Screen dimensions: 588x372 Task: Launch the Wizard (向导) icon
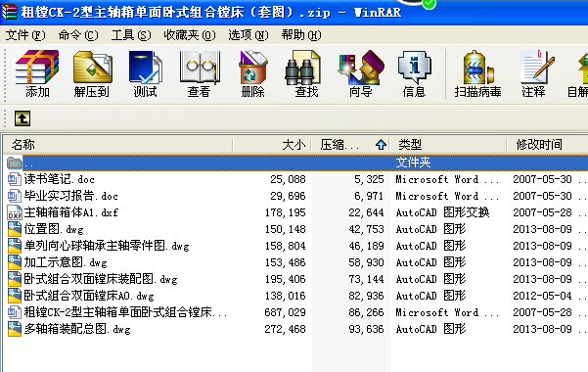click(x=361, y=68)
